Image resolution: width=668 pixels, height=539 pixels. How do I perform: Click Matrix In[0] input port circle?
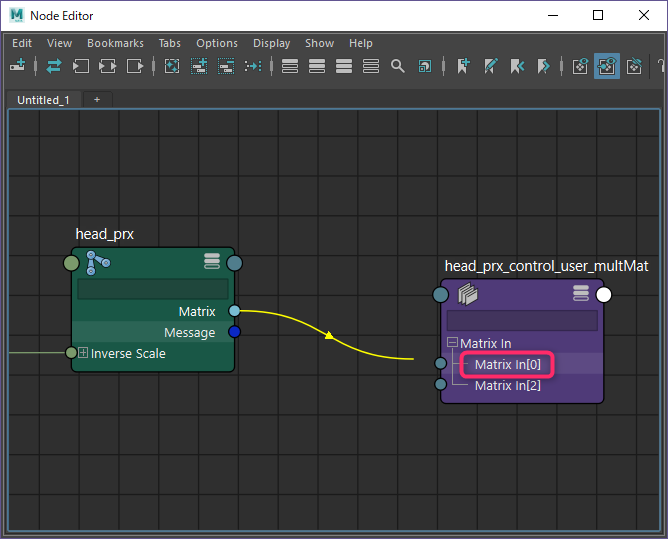tap(440, 364)
